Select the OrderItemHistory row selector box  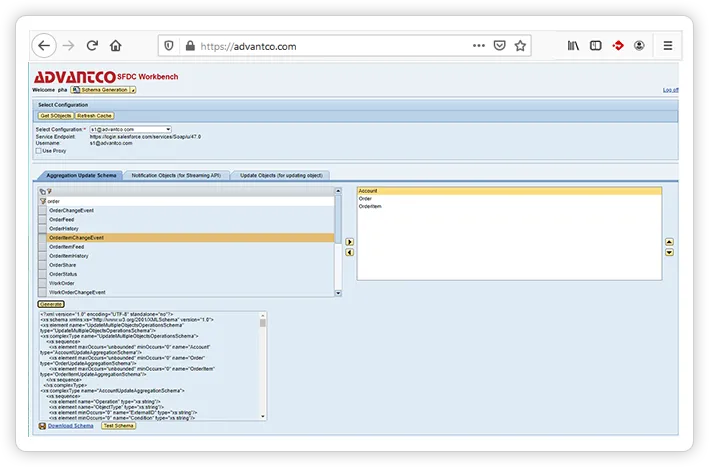point(43,256)
